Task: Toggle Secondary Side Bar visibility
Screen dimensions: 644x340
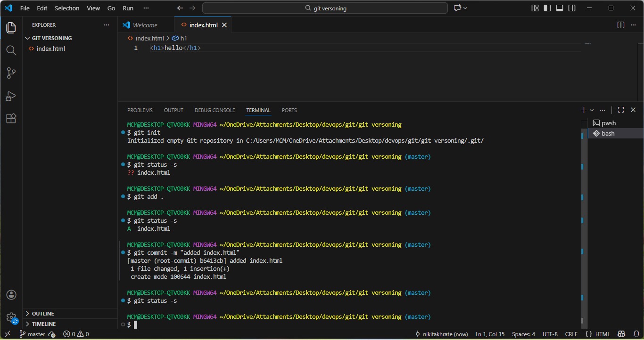Action: point(572,8)
